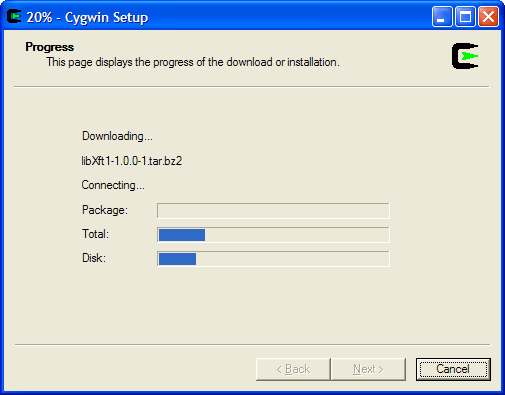Click the progress page description text
505x395 pixels.
[193, 62]
